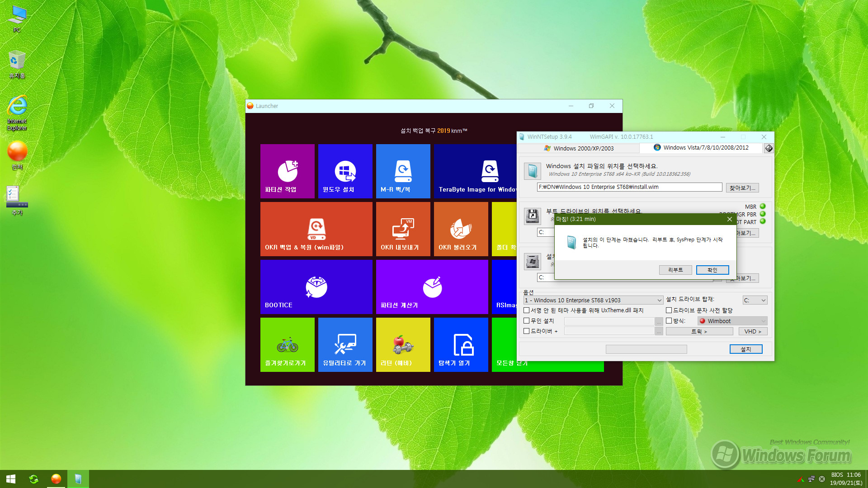The width and height of the screenshot is (868, 488).
Task: Open the utilities shortcut tile
Action: [345, 345]
